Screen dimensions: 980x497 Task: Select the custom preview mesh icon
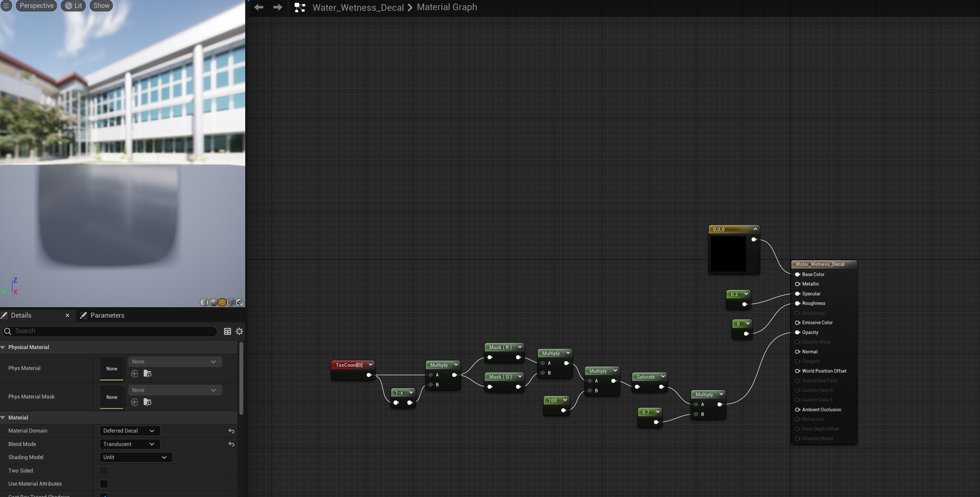coord(240,302)
